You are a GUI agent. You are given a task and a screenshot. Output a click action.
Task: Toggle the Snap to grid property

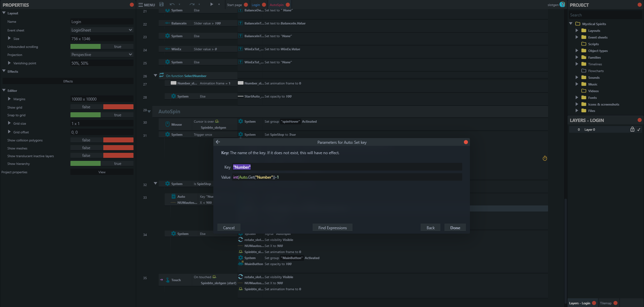102,115
